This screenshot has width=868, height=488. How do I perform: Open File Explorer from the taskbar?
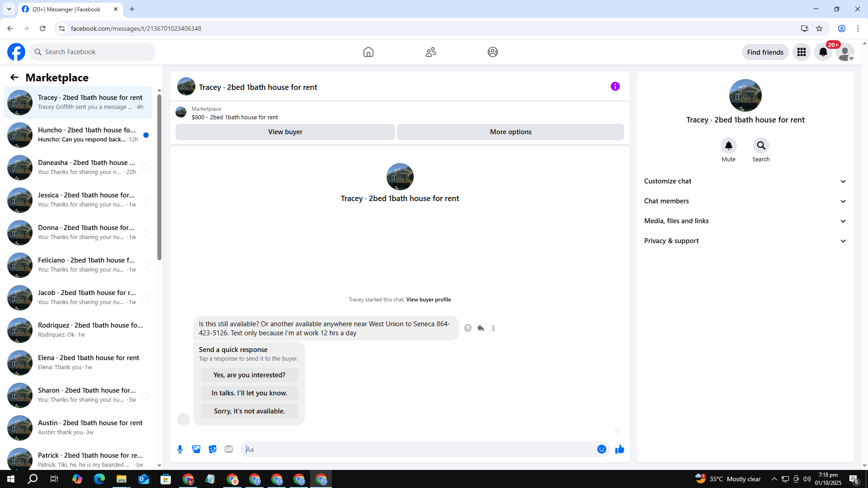pos(122,479)
